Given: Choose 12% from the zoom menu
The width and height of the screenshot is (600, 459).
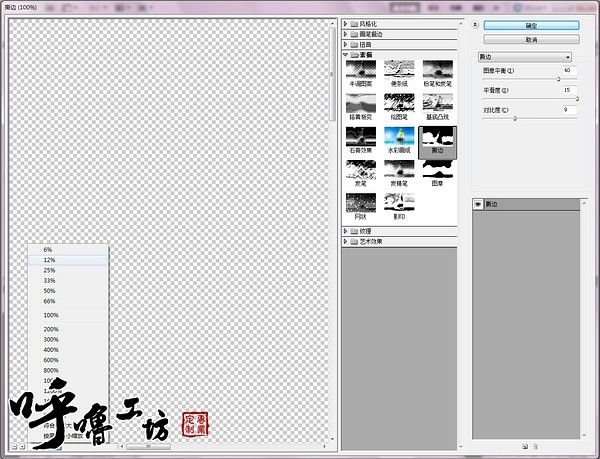Looking at the screenshot, I should point(50,259).
